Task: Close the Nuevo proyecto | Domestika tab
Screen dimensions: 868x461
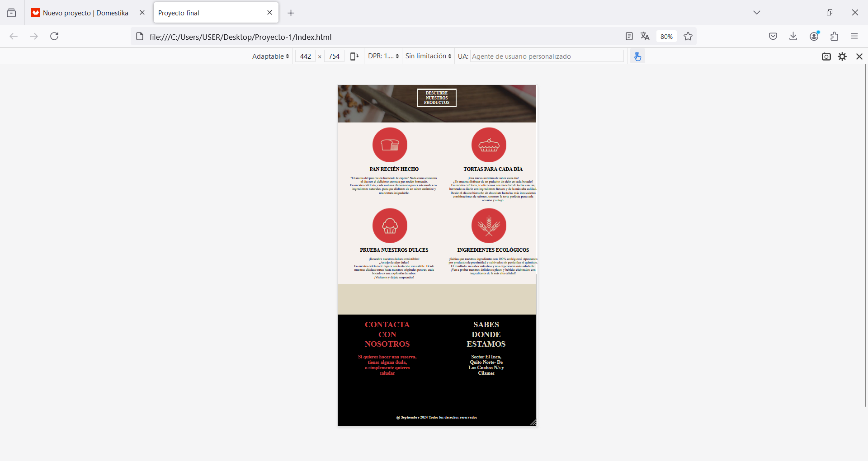Action: pos(142,13)
